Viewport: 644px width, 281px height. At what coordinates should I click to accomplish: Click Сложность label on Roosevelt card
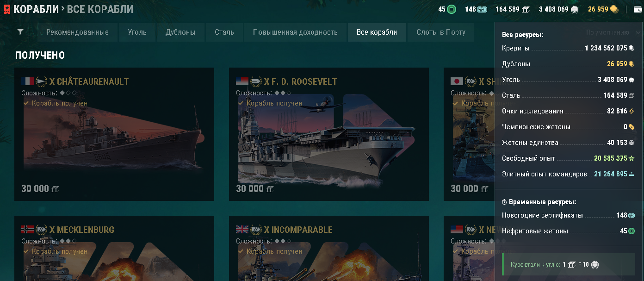(254, 93)
